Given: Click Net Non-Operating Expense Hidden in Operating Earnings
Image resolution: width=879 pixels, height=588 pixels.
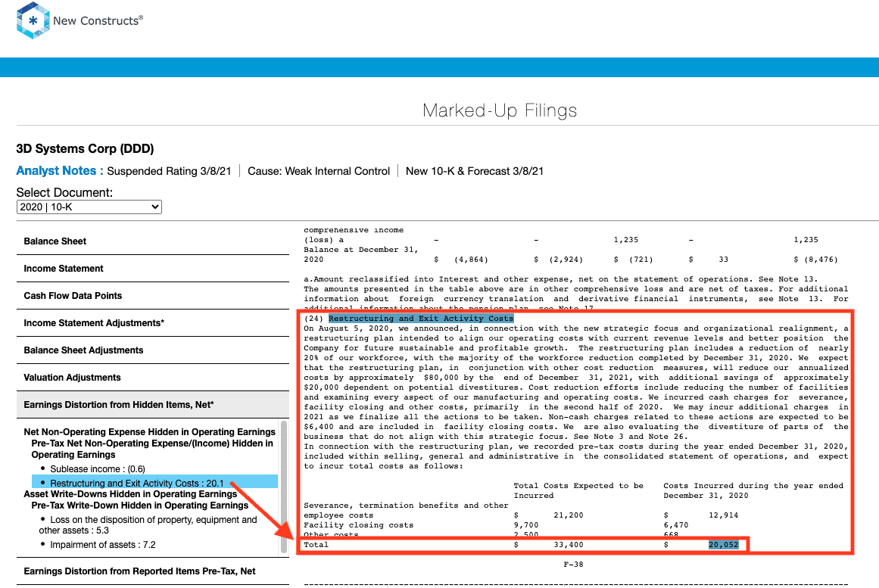Looking at the screenshot, I should [x=150, y=432].
